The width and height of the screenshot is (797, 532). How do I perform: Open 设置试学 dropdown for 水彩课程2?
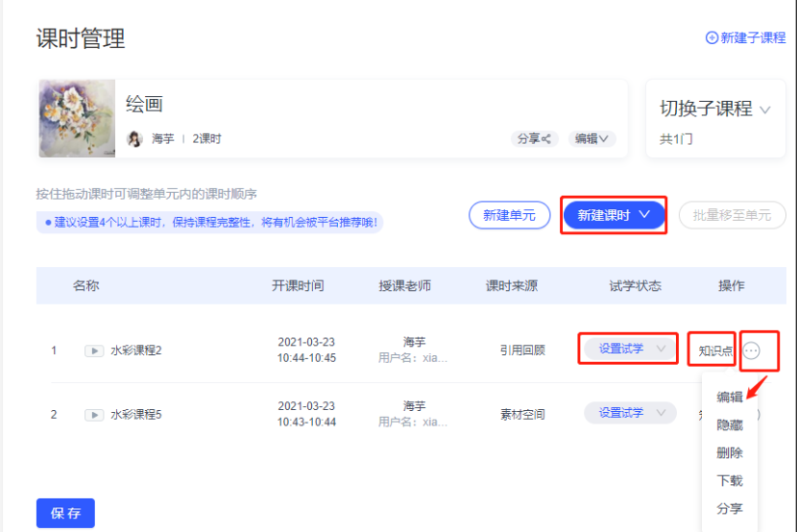[x=630, y=349]
